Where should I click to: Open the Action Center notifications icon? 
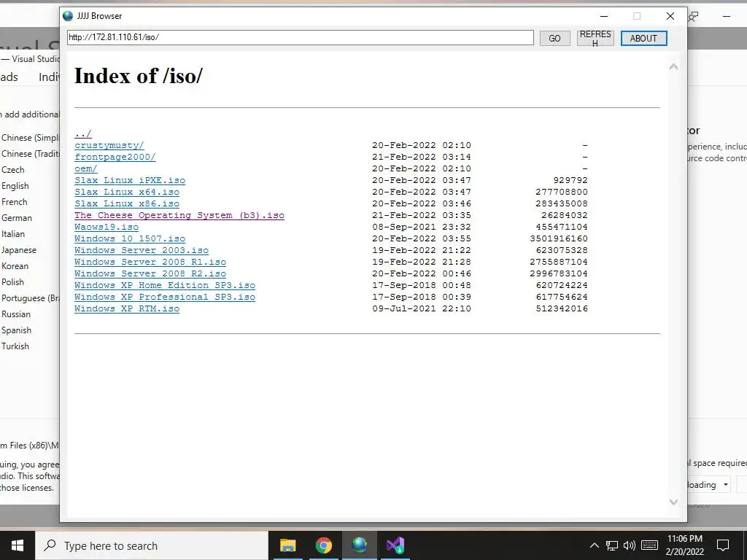(x=723, y=545)
